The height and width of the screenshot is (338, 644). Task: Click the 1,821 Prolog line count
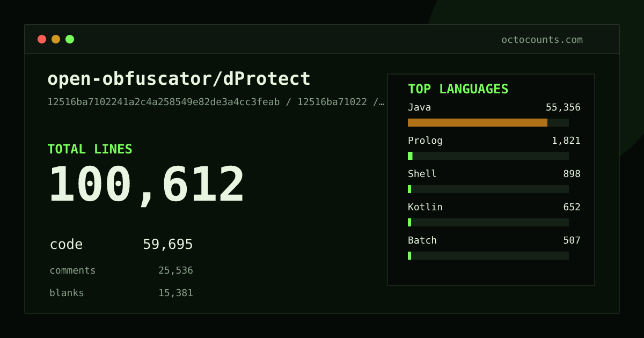(x=566, y=141)
